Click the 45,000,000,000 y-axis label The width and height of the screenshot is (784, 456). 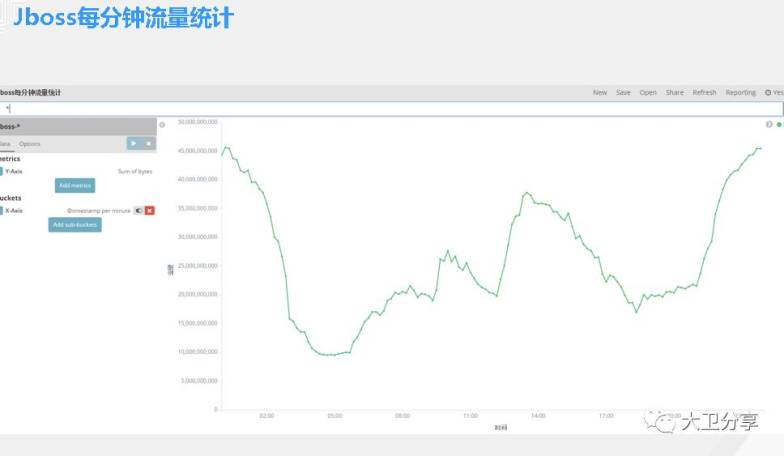tap(198, 150)
